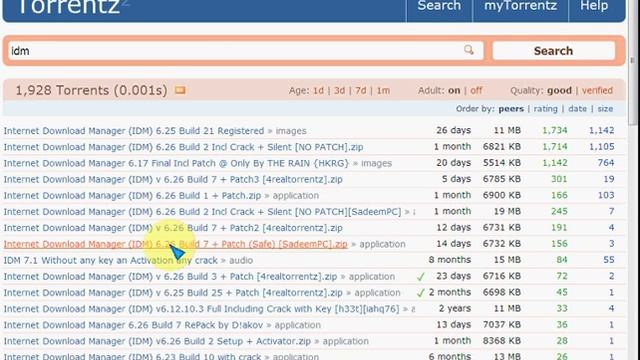Click the magnifier icon in search box
Viewport: 640px width, 360px height.
469,50
